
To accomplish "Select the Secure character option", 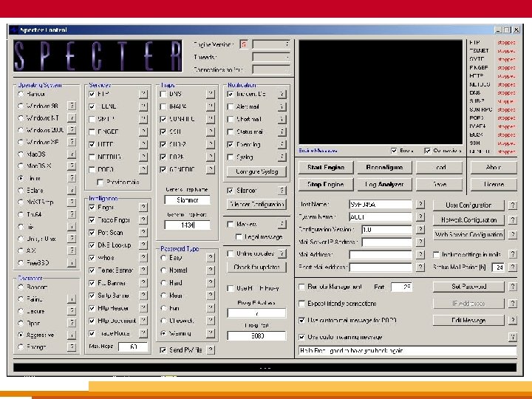I will tap(21, 311).
